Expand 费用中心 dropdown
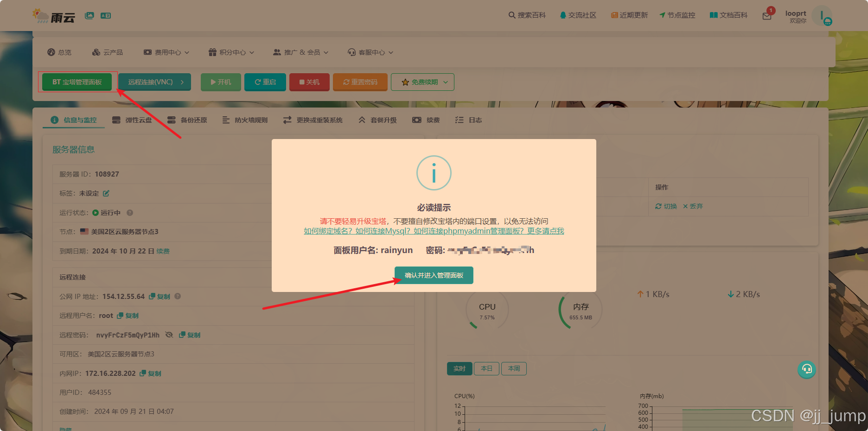Screen dimensions: 868x431 (166, 52)
